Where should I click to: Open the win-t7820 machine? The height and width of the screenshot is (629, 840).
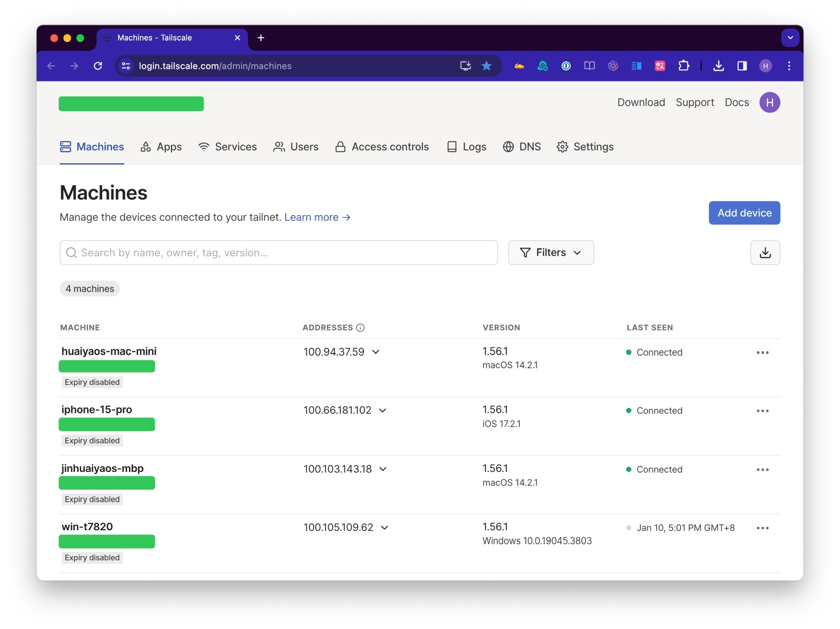tap(87, 527)
